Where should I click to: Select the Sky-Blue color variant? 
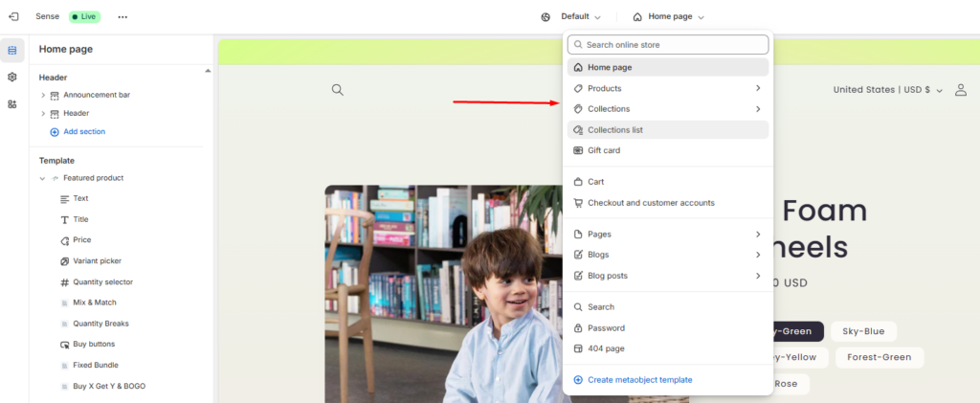coord(863,331)
